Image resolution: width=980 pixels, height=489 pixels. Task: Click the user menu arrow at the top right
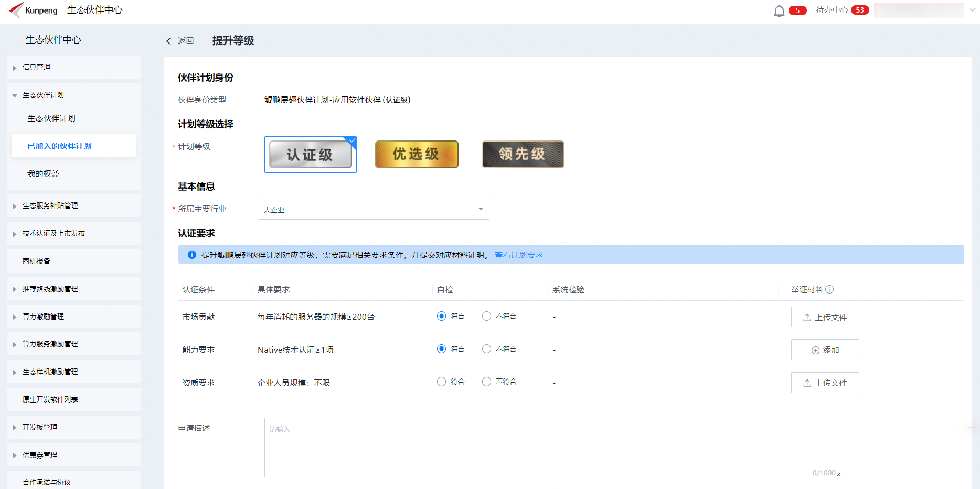(972, 10)
